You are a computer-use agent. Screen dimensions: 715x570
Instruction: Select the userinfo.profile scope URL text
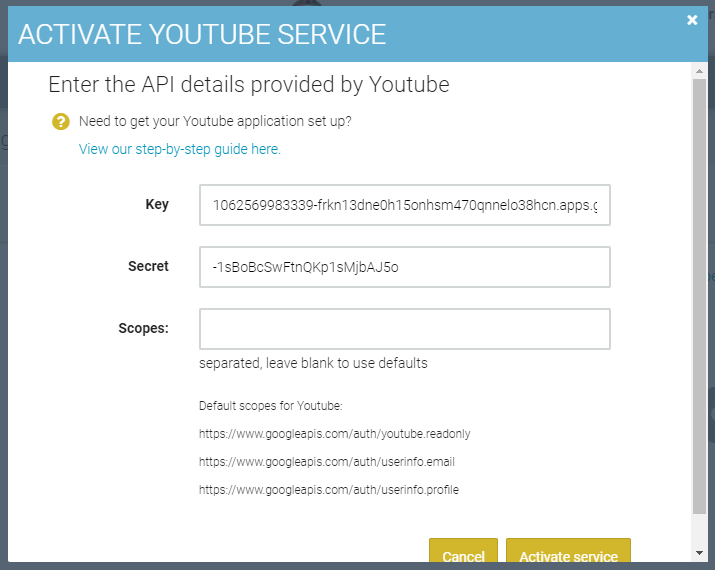[329, 490]
